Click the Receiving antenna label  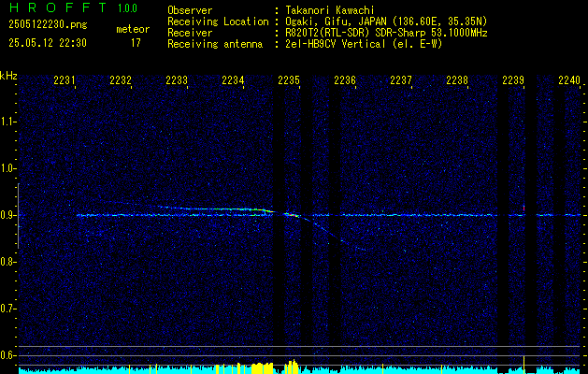pyautogui.click(x=215, y=44)
